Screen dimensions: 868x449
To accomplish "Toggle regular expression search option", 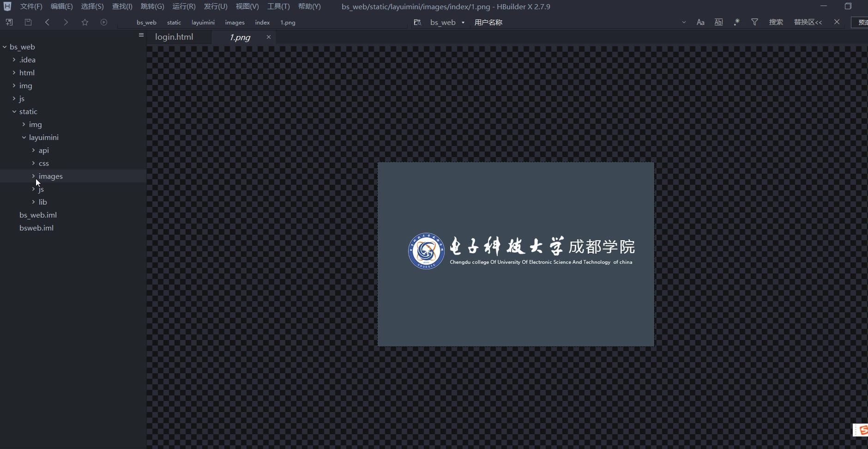I will click(737, 22).
